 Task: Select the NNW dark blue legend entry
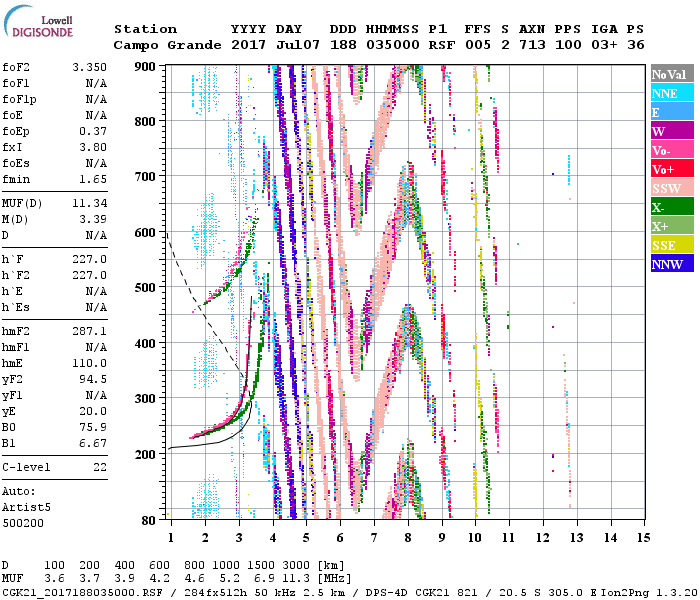(x=671, y=264)
